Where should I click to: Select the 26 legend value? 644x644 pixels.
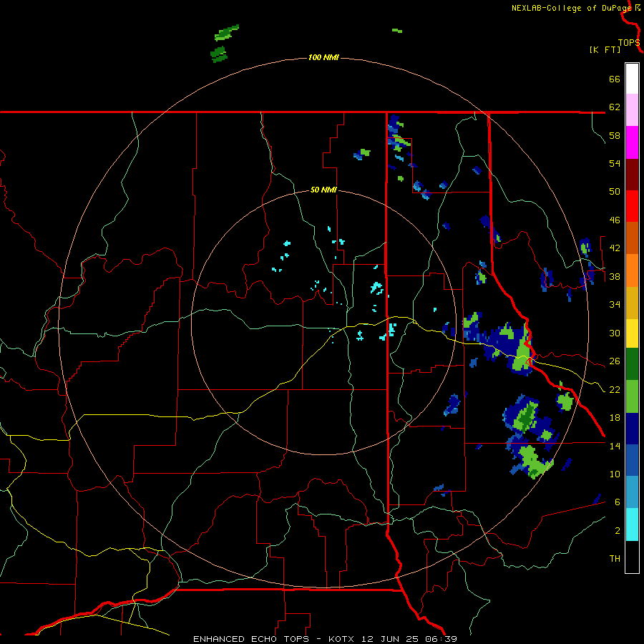coord(615,361)
